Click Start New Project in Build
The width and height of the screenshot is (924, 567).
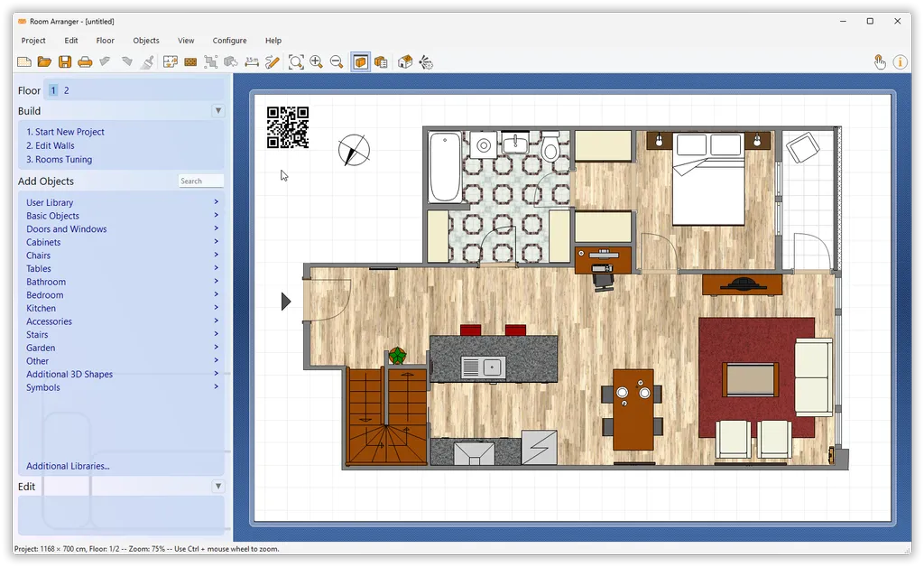point(65,132)
